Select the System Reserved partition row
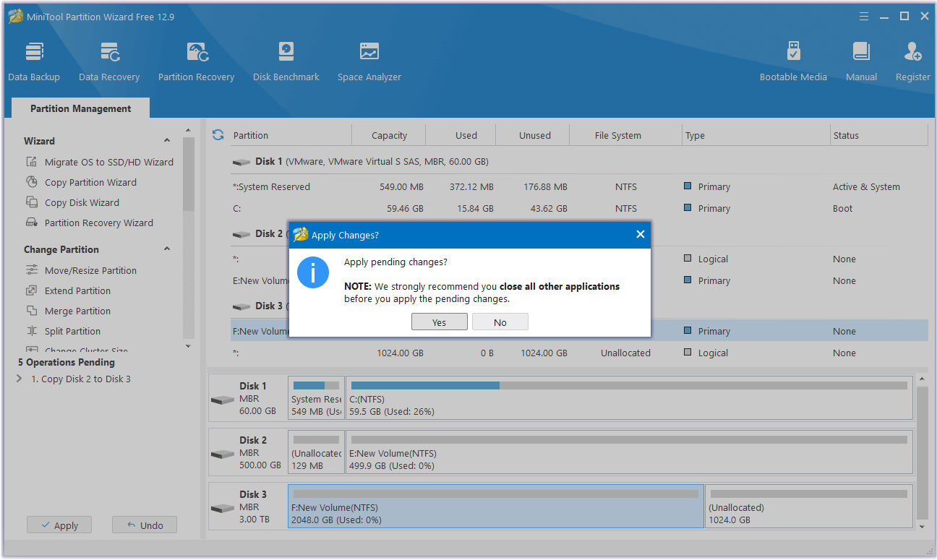 (x=579, y=186)
